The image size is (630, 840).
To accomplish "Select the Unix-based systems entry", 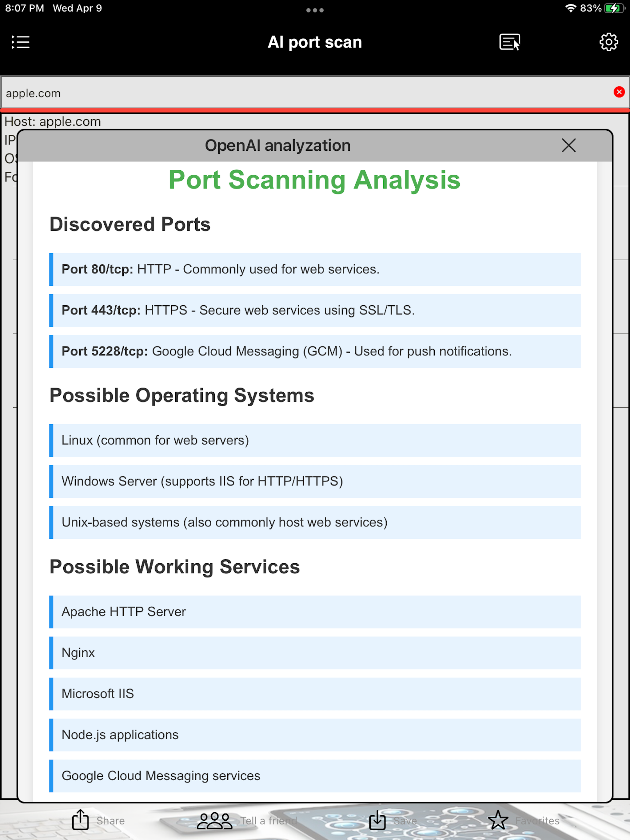I will click(315, 522).
